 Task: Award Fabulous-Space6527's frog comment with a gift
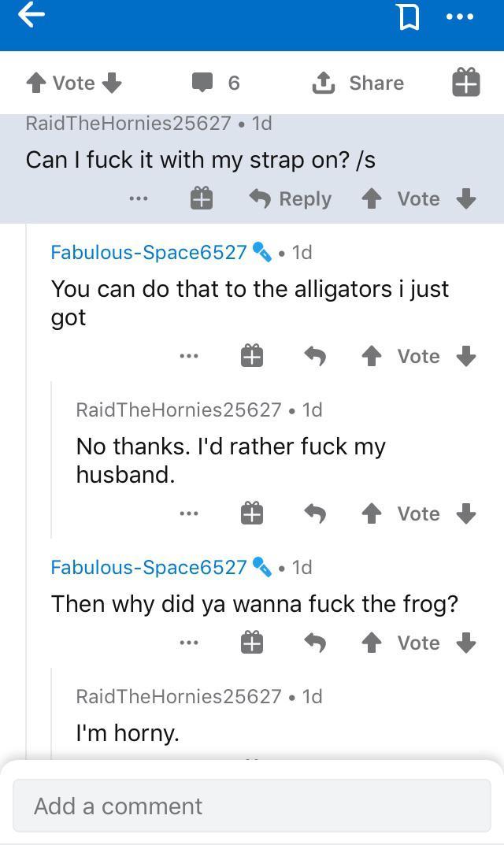pos(252,643)
